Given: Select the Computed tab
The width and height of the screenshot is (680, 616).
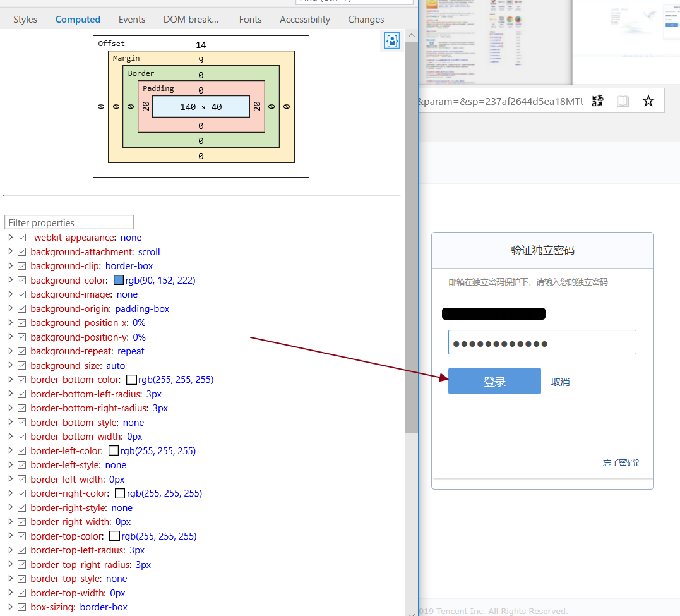Looking at the screenshot, I should [78, 20].
